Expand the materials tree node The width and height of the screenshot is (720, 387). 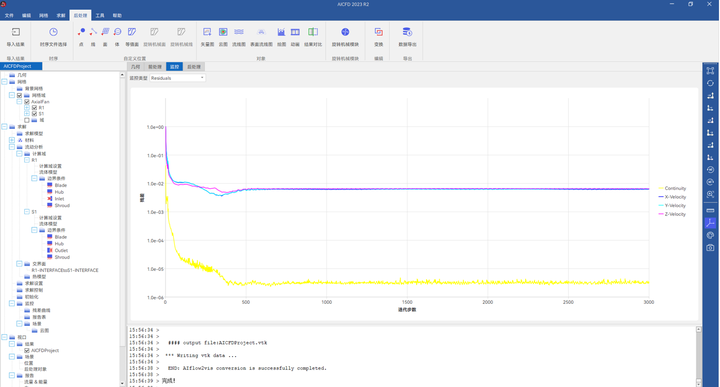[x=12, y=140]
